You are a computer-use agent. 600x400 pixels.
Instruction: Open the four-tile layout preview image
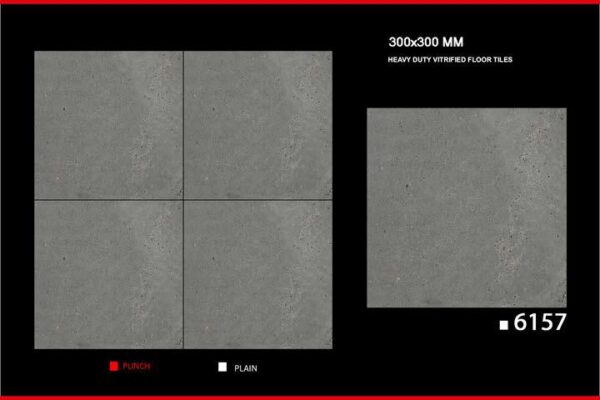click(x=183, y=200)
